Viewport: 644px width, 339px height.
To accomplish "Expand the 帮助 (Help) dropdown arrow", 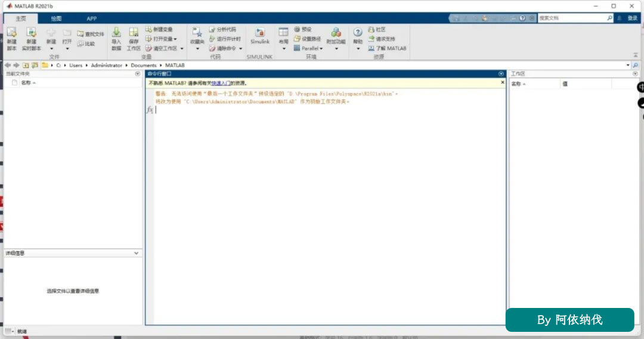I will (x=358, y=49).
